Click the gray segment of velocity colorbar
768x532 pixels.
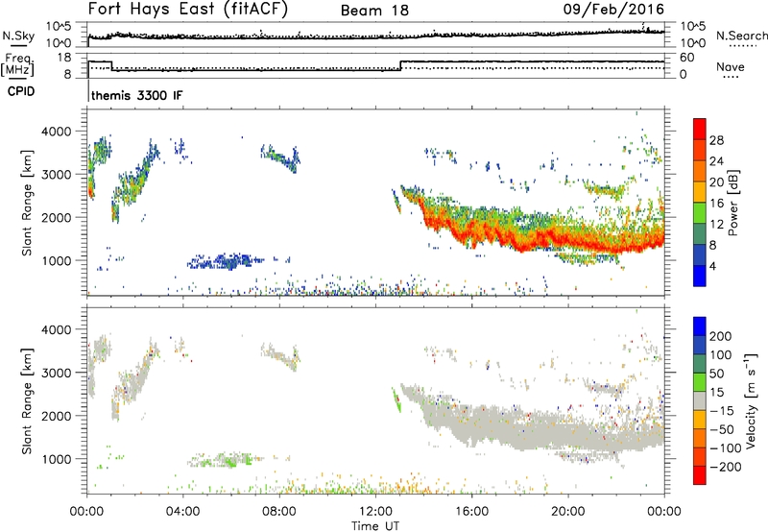pyautogui.click(x=700, y=400)
